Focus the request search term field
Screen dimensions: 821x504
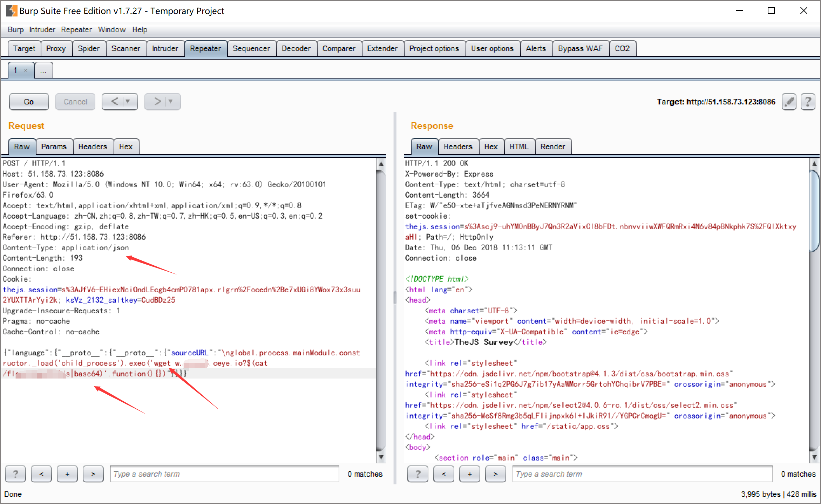click(x=225, y=474)
